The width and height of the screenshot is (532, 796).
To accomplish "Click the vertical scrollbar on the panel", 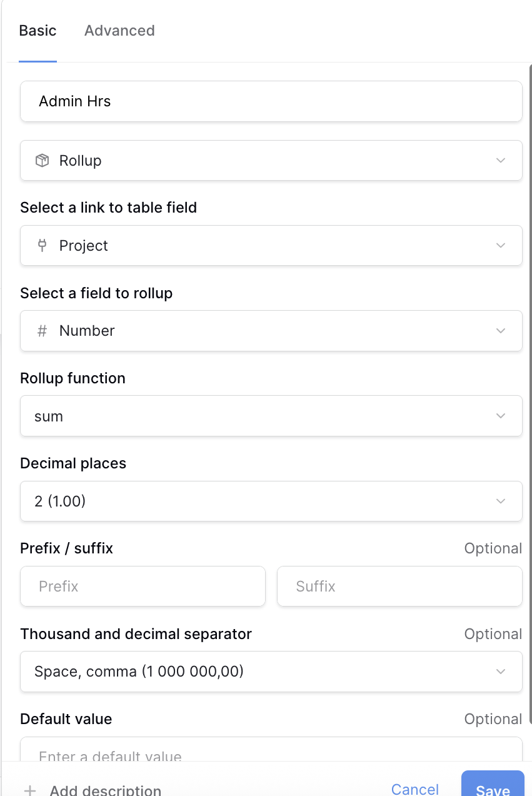I will (x=530, y=375).
